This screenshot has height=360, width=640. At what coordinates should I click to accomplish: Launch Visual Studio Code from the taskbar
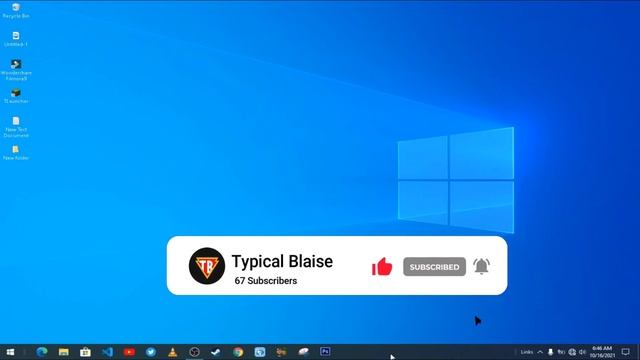107,352
